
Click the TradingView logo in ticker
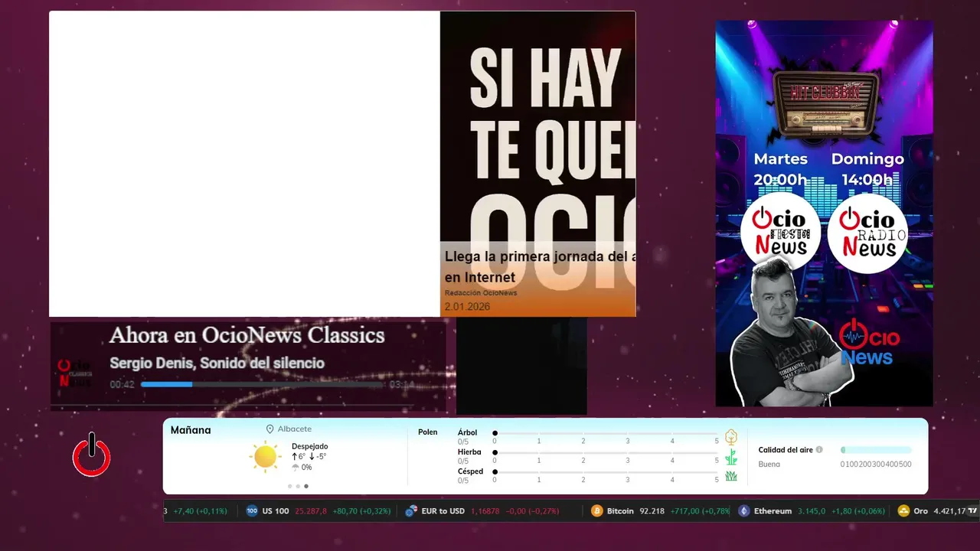(973, 511)
